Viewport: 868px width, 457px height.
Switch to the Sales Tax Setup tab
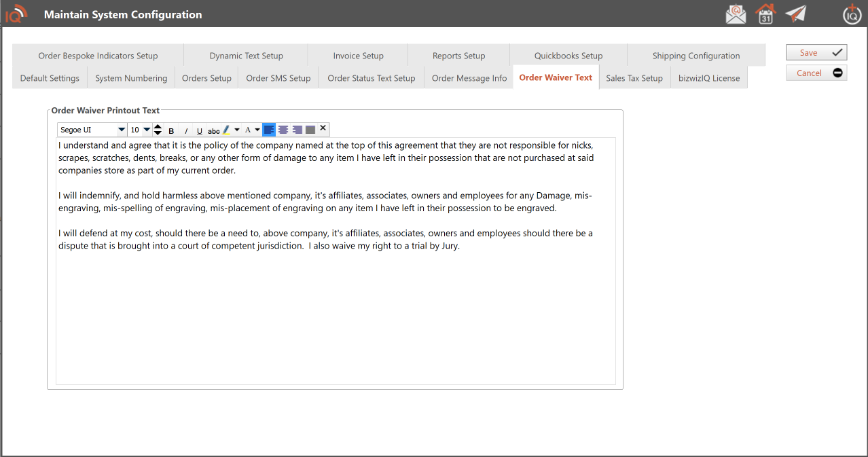[x=634, y=78]
